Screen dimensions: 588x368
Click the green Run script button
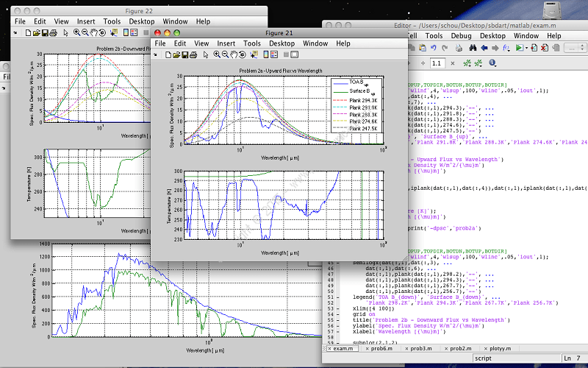tap(518, 48)
